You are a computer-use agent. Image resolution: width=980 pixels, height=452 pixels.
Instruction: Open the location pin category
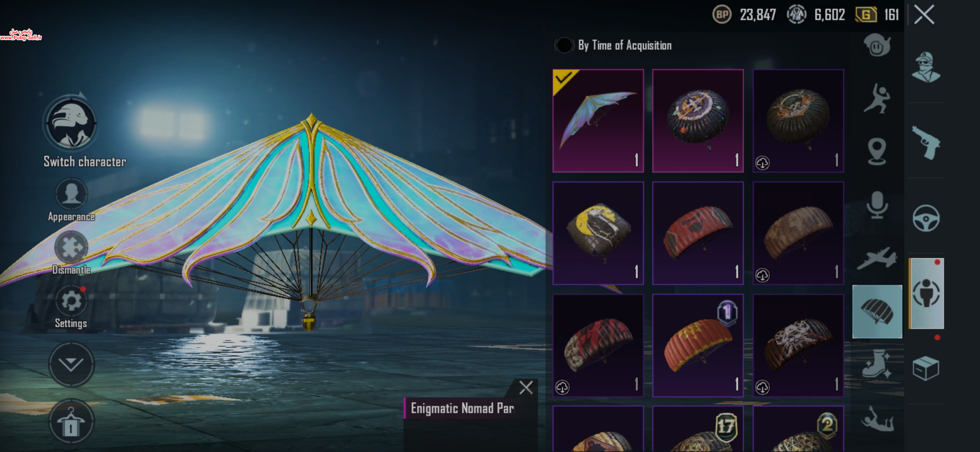(877, 152)
